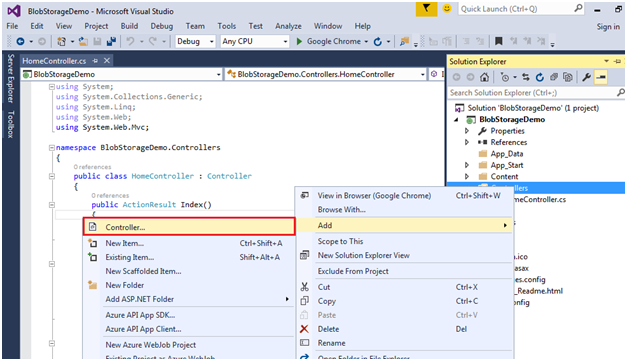Image resolution: width=627 pixels, height=361 pixels.
Task: Click the Navigate Backward arrow in toolbar
Action: [x=20, y=41]
